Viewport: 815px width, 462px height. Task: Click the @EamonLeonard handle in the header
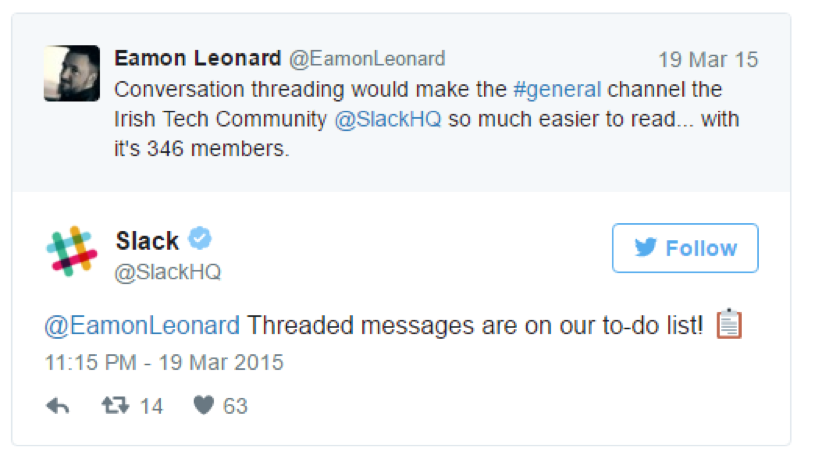coord(367,59)
